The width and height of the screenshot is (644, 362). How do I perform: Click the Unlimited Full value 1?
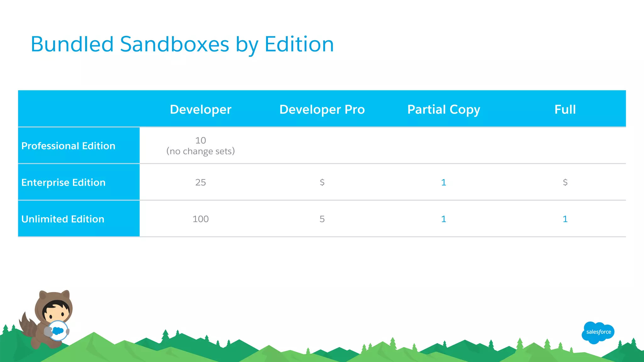coord(565,219)
